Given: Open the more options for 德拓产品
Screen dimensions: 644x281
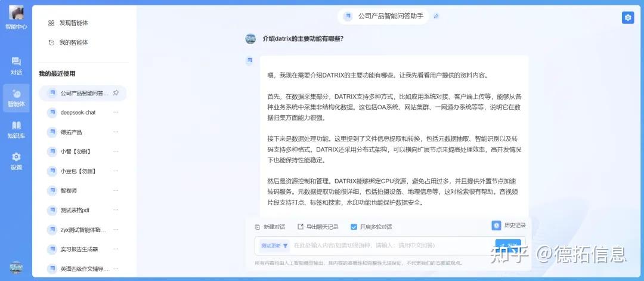Looking at the screenshot, I should tap(116, 132).
